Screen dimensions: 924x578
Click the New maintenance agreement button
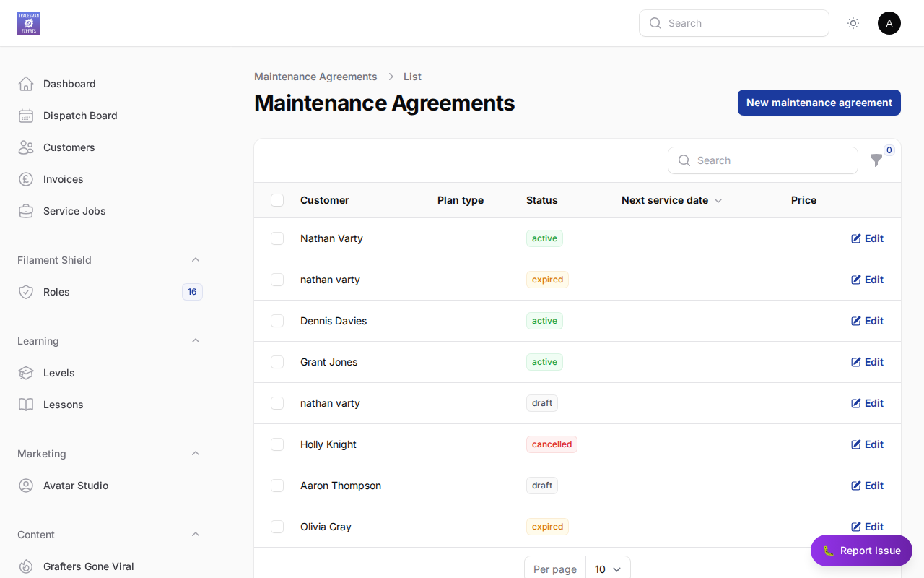pyautogui.click(x=819, y=103)
